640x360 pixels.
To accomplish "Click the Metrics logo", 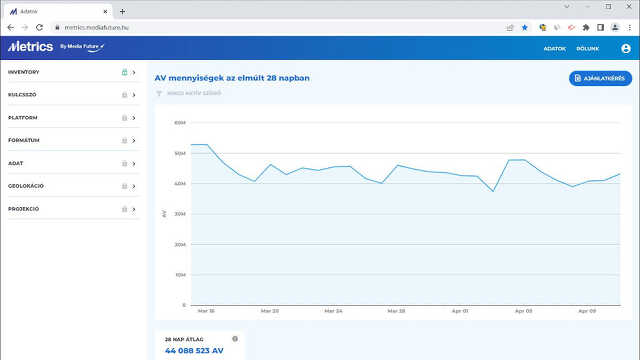I will [31, 47].
